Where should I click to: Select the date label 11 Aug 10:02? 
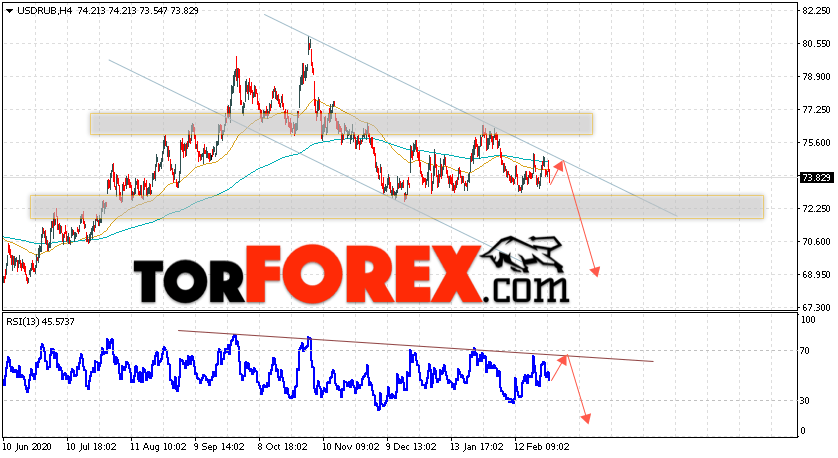158,447
